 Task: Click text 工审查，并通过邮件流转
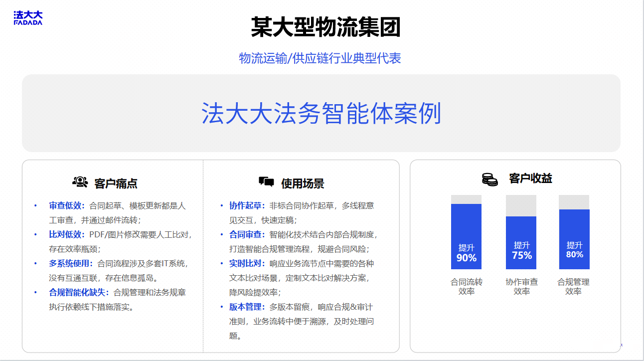click(93, 220)
